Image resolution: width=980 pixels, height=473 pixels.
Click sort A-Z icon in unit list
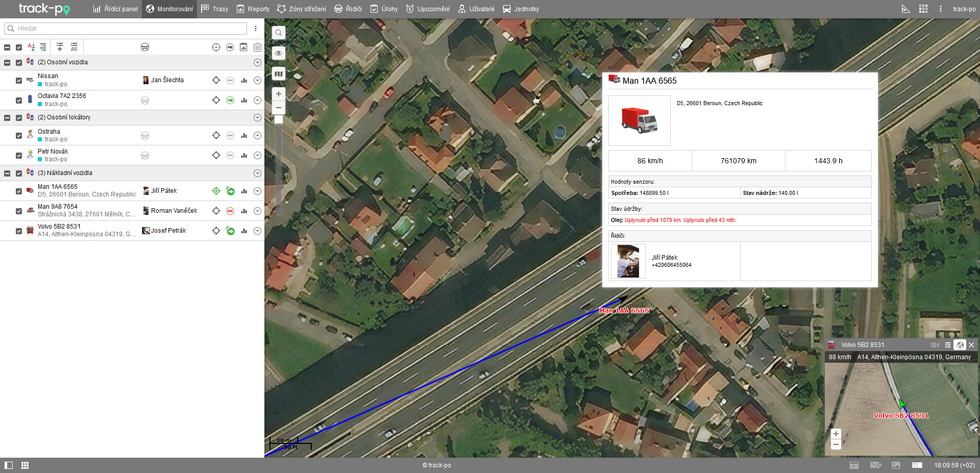coord(31,47)
